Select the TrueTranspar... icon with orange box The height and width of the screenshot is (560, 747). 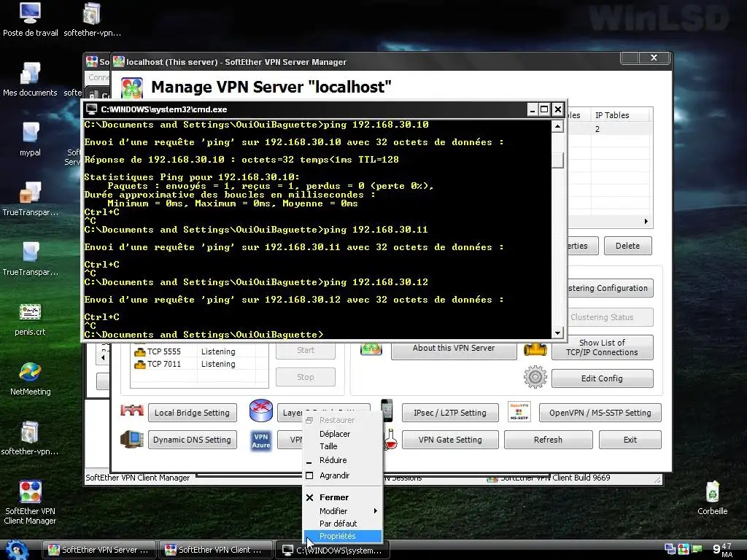[30, 198]
